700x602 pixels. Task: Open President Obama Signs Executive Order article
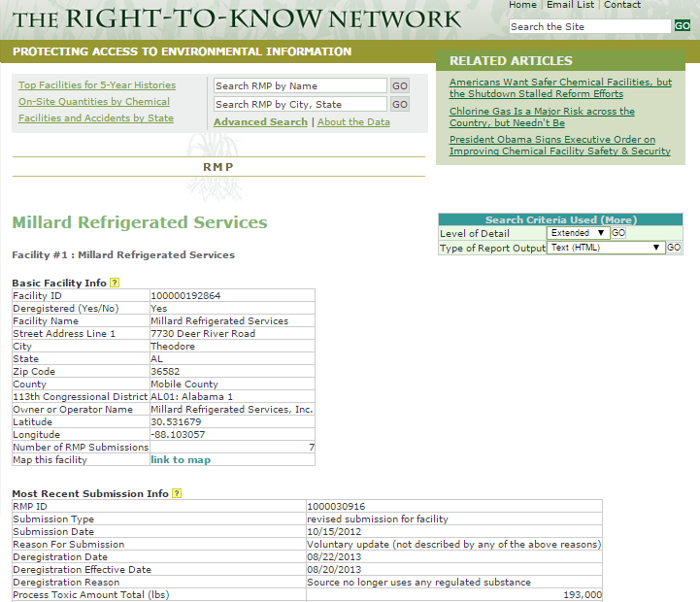pyautogui.click(x=560, y=145)
